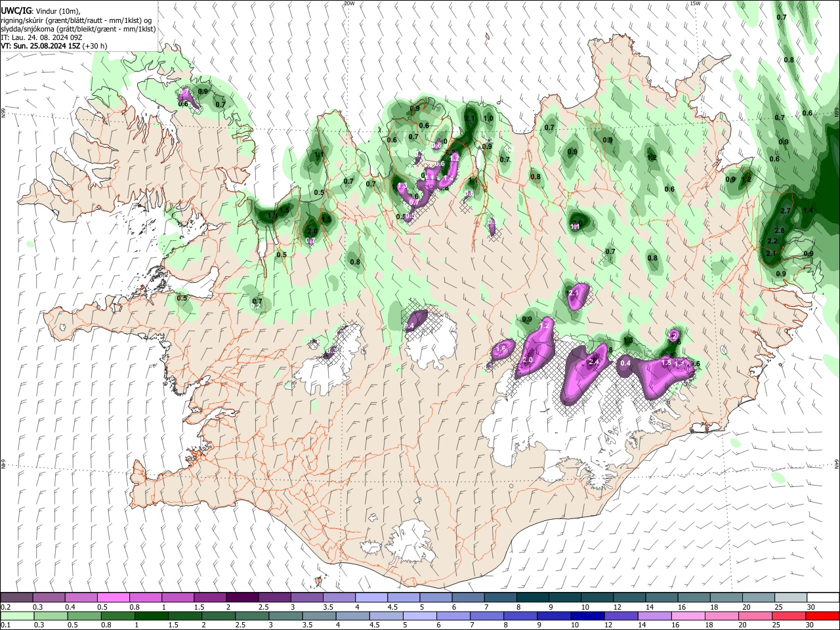The height and width of the screenshot is (630, 840).
Task: Click the red swatch after 30 in lower legend
Action: coord(822,616)
